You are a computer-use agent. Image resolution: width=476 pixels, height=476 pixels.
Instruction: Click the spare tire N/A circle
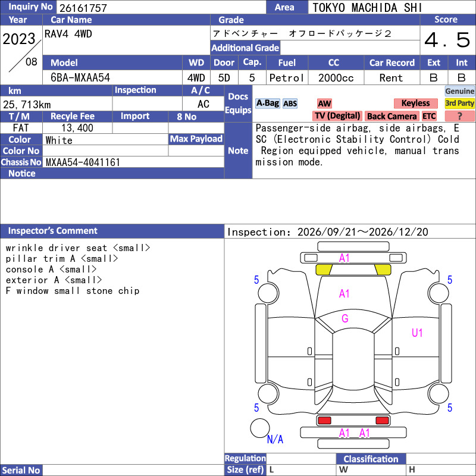(260, 428)
